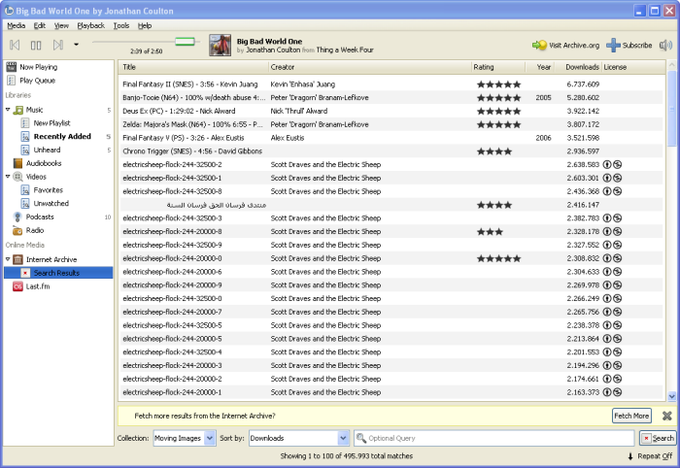This screenshot has height=468, width=680.
Task: Open the Edit menu
Action: [39, 26]
